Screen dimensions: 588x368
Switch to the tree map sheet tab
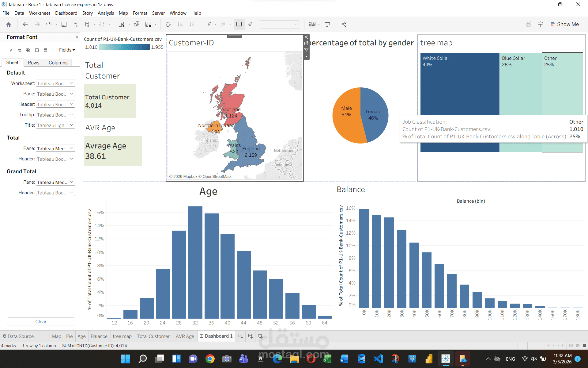pyautogui.click(x=122, y=336)
